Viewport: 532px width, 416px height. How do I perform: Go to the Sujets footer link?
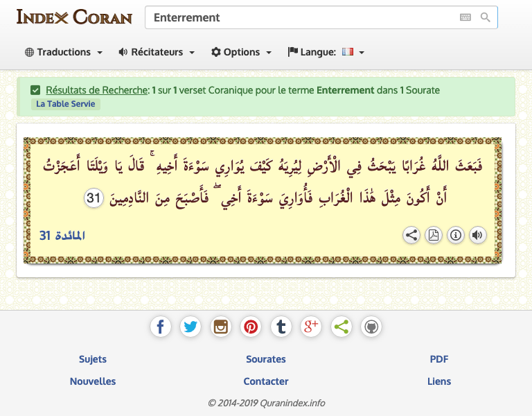pyautogui.click(x=93, y=359)
